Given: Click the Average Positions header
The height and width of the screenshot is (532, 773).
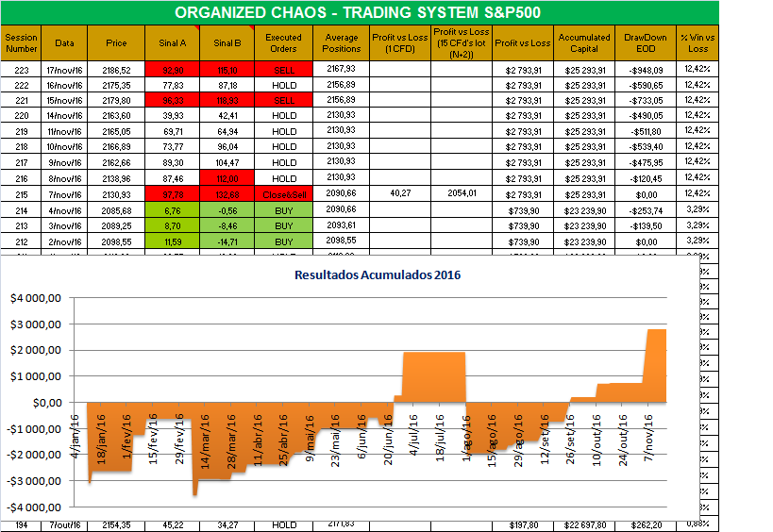Looking at the screenshot, I should click(x=341, y=42).
